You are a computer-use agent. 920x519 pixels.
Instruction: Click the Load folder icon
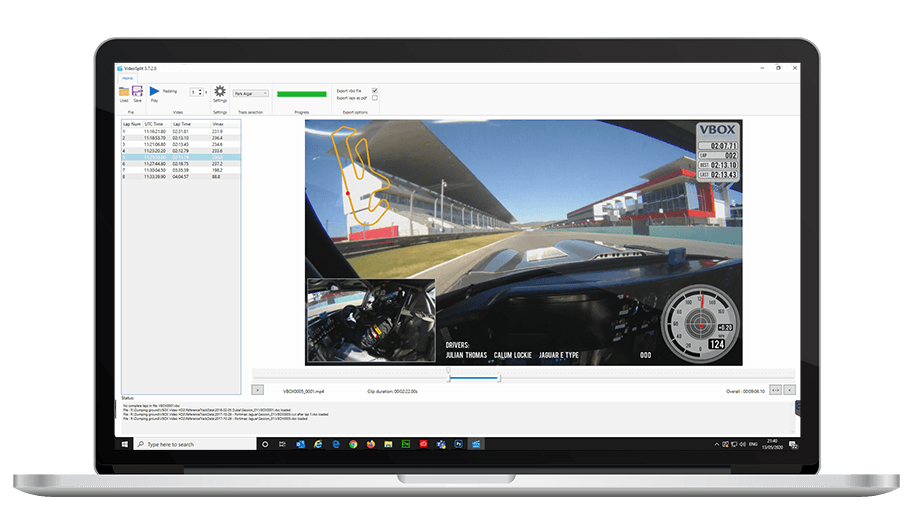point(124,92)
